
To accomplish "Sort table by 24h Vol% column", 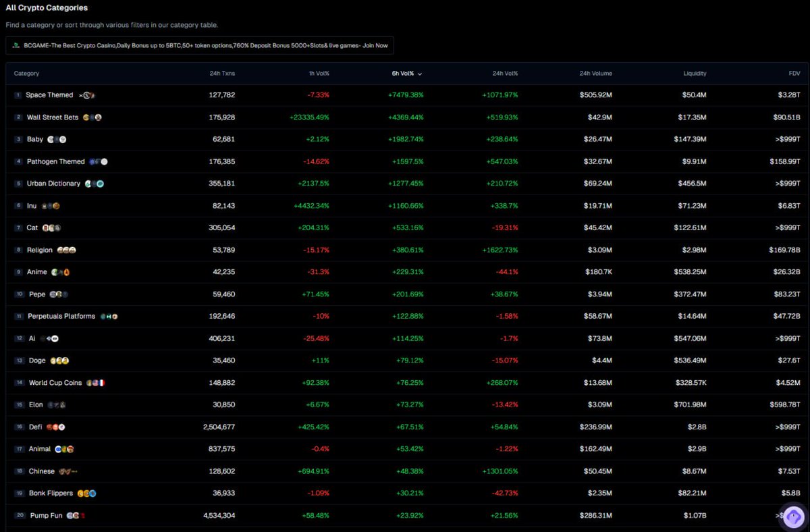I will [504, 74].
